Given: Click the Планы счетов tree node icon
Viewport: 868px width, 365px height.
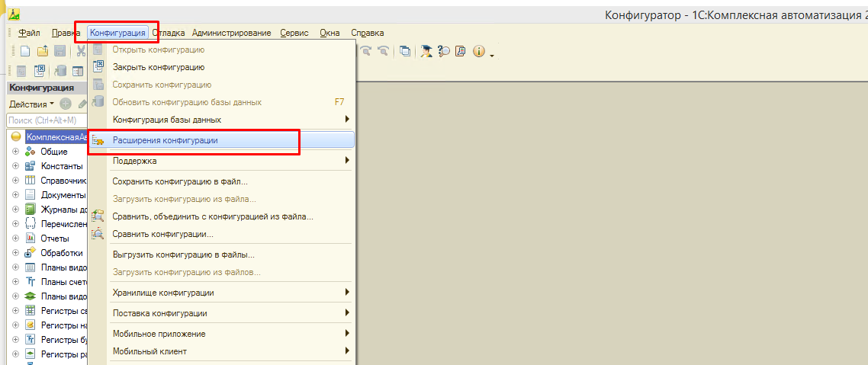Looking at the screenshot, I should (31, 281).
